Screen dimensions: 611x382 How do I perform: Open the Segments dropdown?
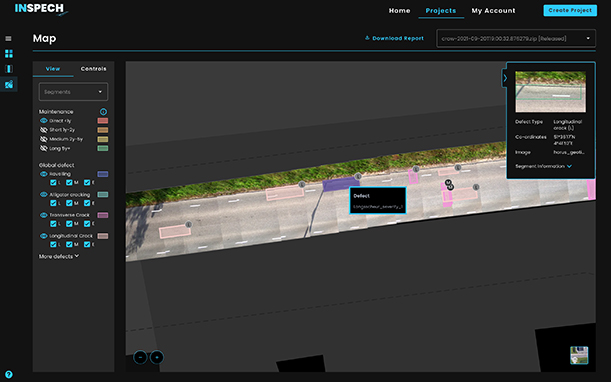pos(73,92)
